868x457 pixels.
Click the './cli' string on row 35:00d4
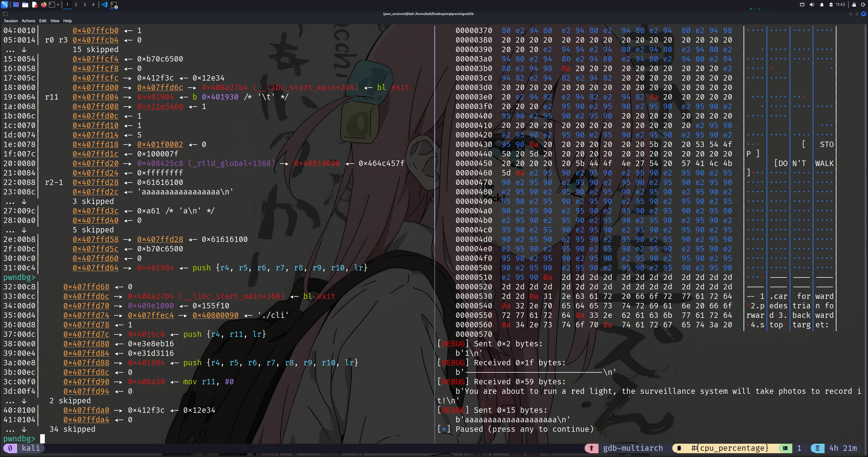point(273,315)
